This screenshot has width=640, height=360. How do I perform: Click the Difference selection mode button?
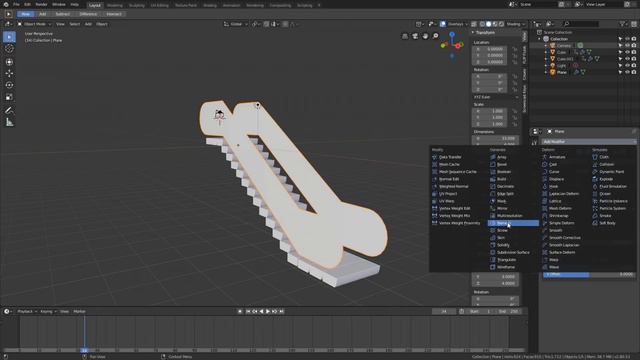coord(88,14)
